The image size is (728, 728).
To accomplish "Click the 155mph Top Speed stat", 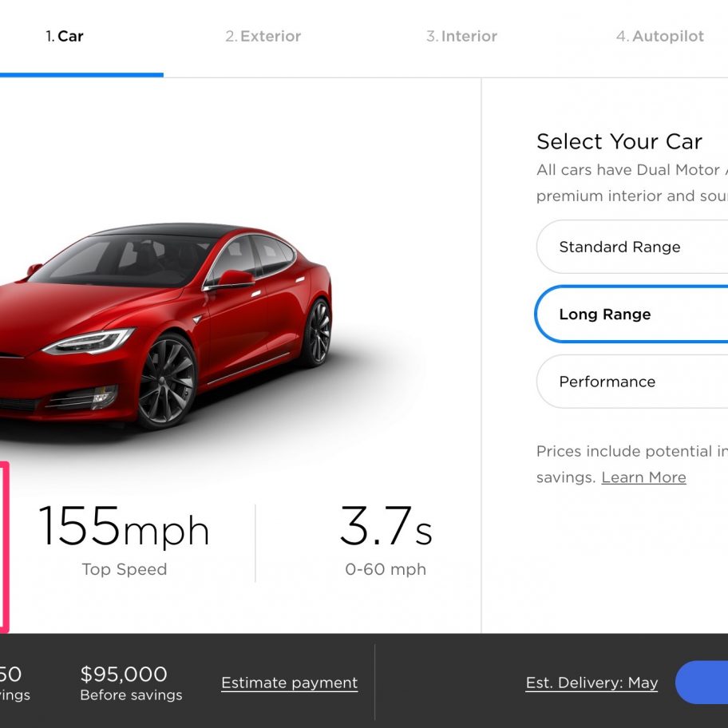I will click(125, 541).
